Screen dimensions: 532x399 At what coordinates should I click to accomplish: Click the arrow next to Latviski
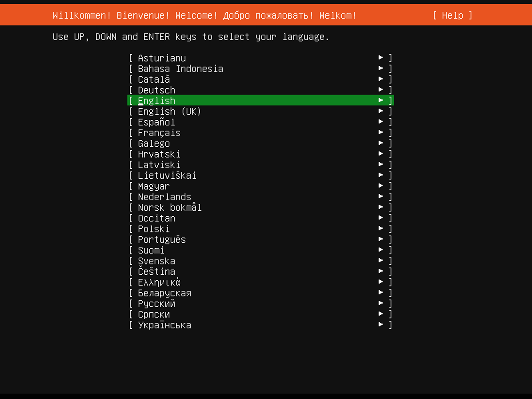coord(381,165)
